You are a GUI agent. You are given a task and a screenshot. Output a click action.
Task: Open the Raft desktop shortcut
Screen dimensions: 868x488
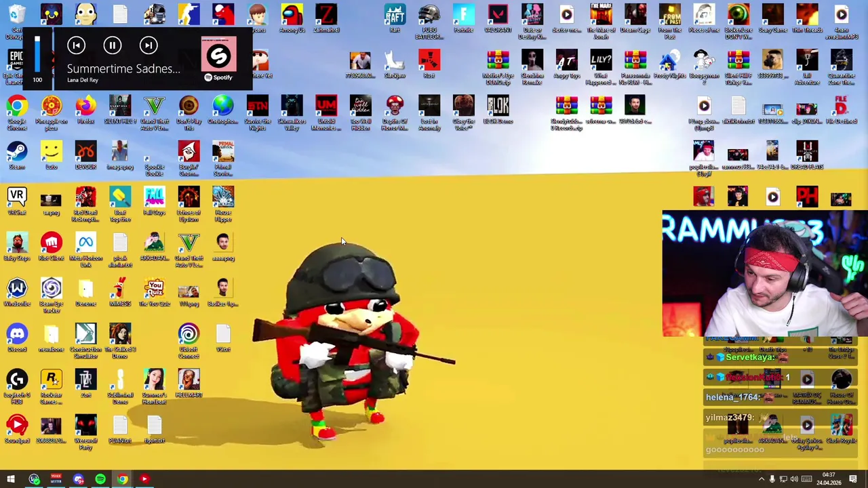[395, 19]
